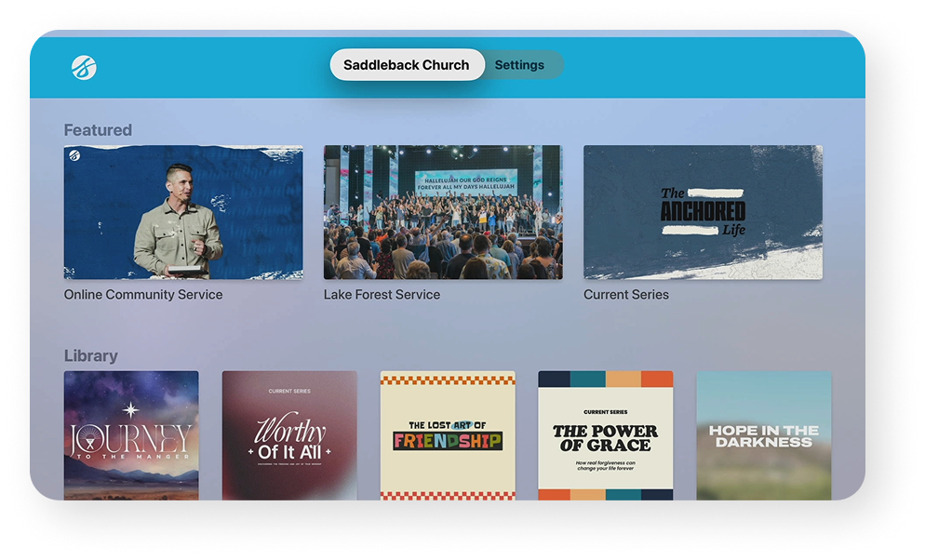Click the Featured section heading

tap(98, 130)
